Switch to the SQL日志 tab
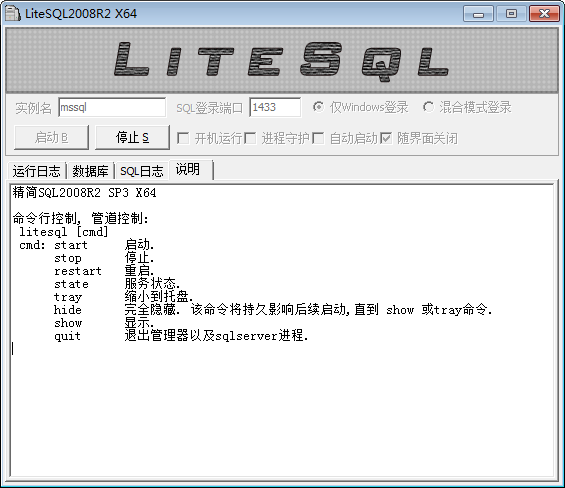 [x=141, y=171]
